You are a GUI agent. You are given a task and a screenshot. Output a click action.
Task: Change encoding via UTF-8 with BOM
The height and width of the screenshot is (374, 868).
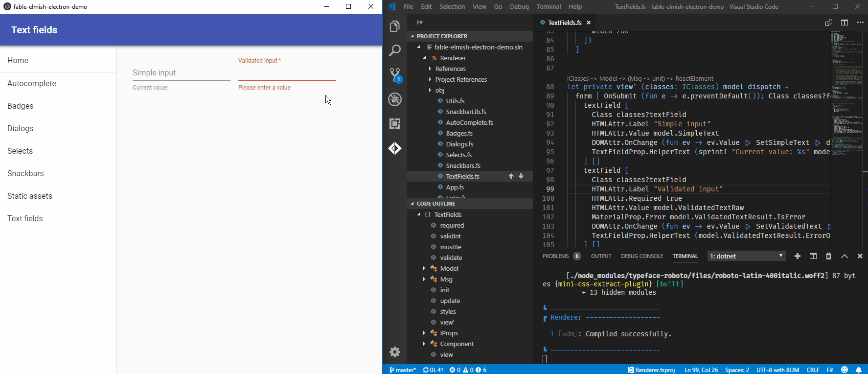778,370
